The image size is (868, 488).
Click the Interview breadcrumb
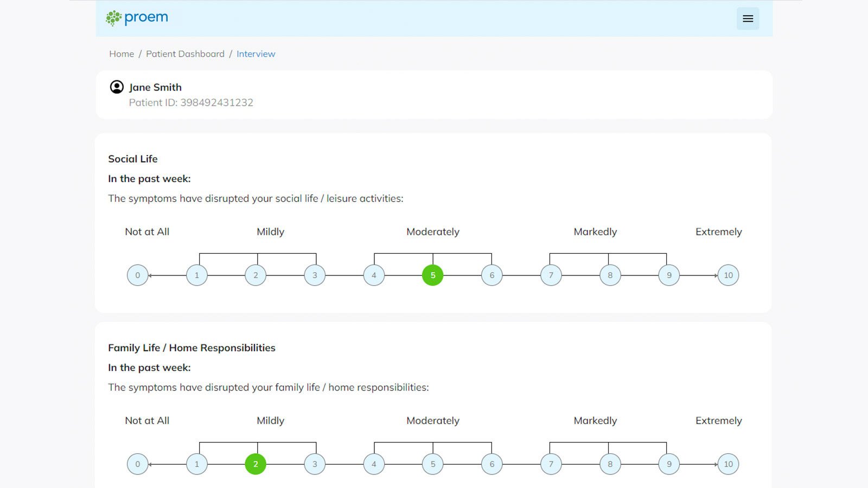coord(256,54)
